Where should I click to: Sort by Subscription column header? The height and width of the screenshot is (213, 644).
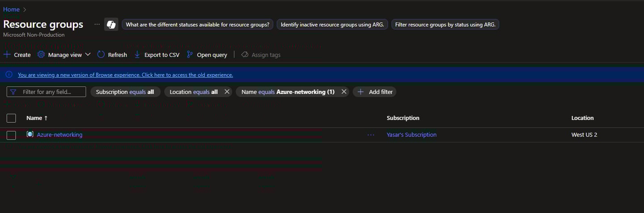click(x=403, y=118)
